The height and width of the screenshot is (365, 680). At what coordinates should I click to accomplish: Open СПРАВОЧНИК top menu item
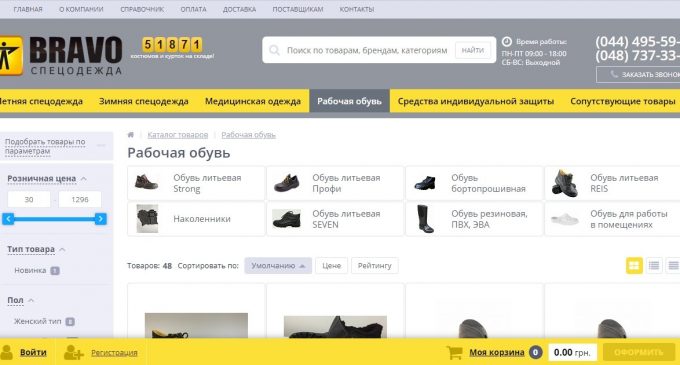[x=142, y=9]
